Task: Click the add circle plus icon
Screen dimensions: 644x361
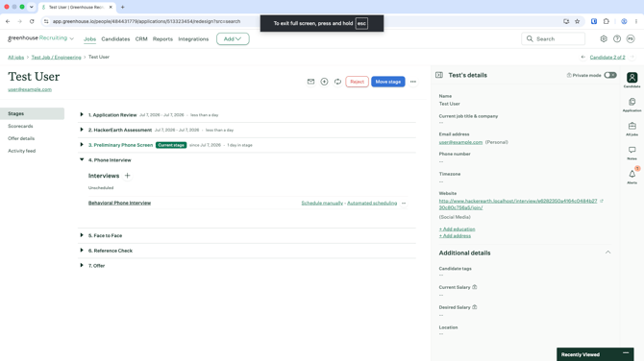Action: point(324,82)
